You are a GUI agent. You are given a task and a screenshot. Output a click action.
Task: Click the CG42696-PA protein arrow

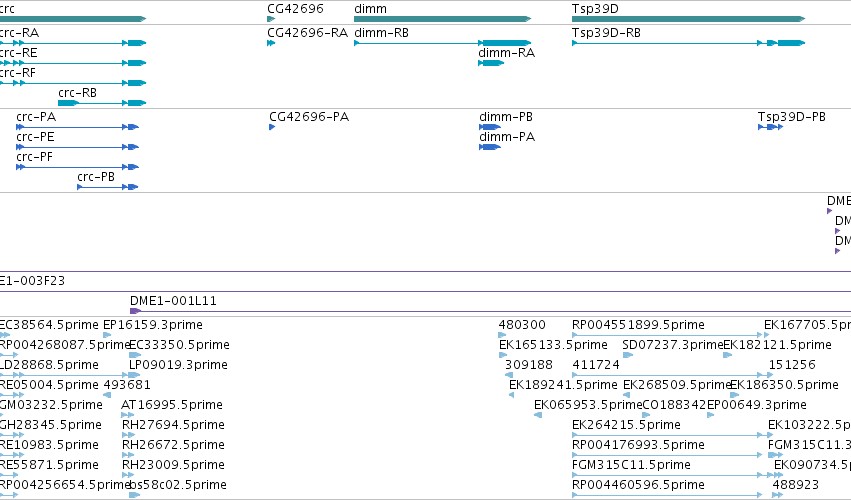pos(272,127)
